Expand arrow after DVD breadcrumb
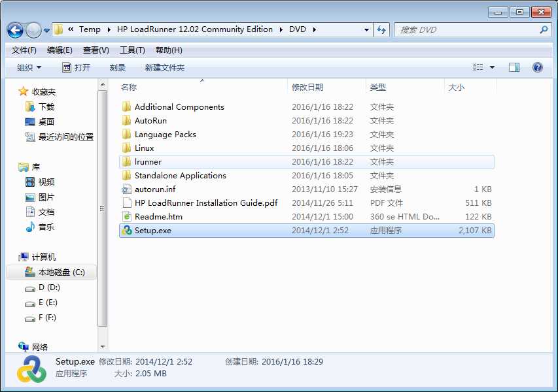The width and height of the screenshot is (558, 392). point(314,29)
